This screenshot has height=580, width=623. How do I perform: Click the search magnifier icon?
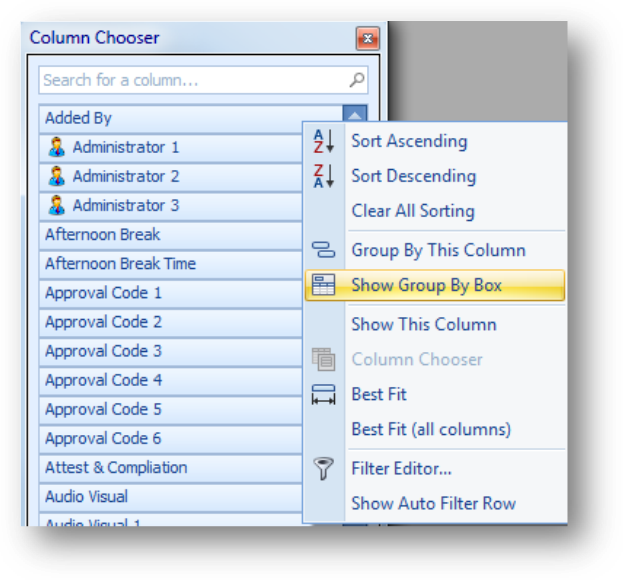pos(357,80)
